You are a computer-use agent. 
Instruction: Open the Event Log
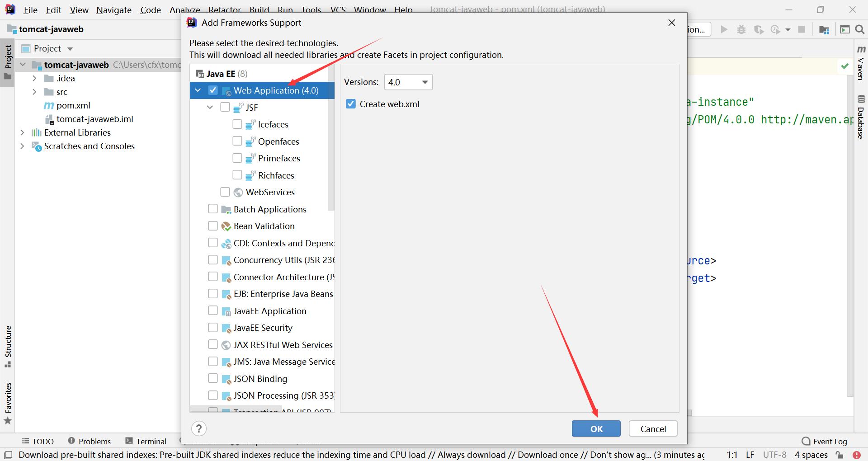point(824,442)
